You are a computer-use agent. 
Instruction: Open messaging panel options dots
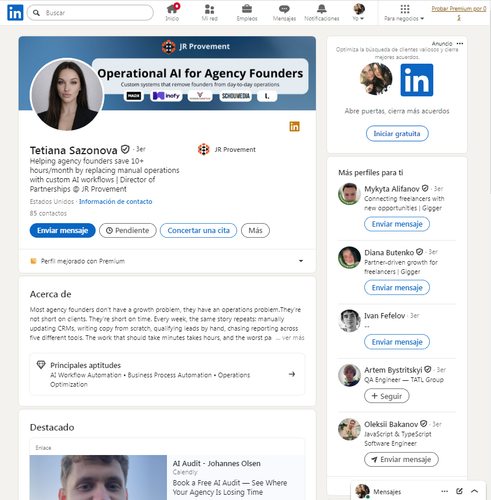(x=445, y=491)
